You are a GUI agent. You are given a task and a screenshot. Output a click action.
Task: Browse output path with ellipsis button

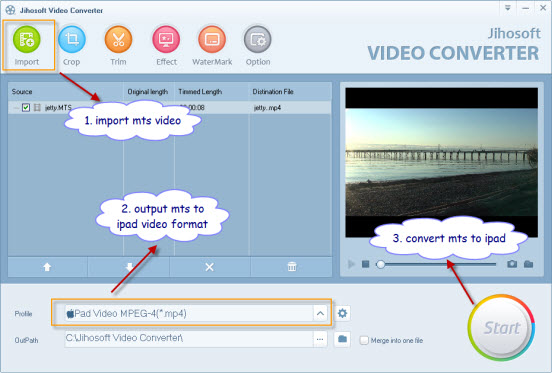pos(320,339)
